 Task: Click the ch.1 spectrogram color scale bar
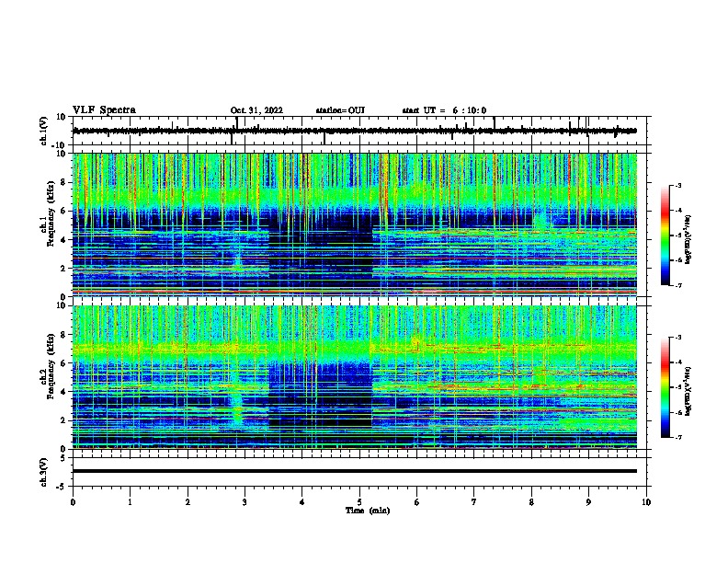[x=665, y=236]
